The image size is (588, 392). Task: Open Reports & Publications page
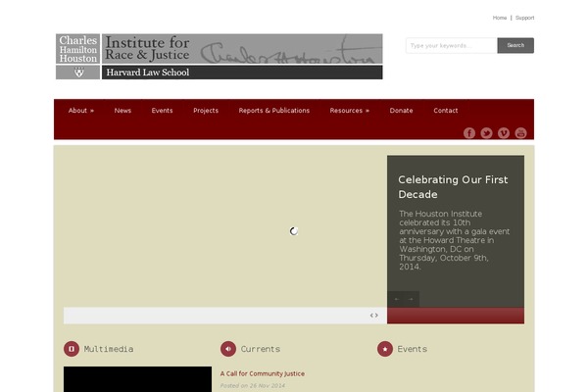pos(274,111)
